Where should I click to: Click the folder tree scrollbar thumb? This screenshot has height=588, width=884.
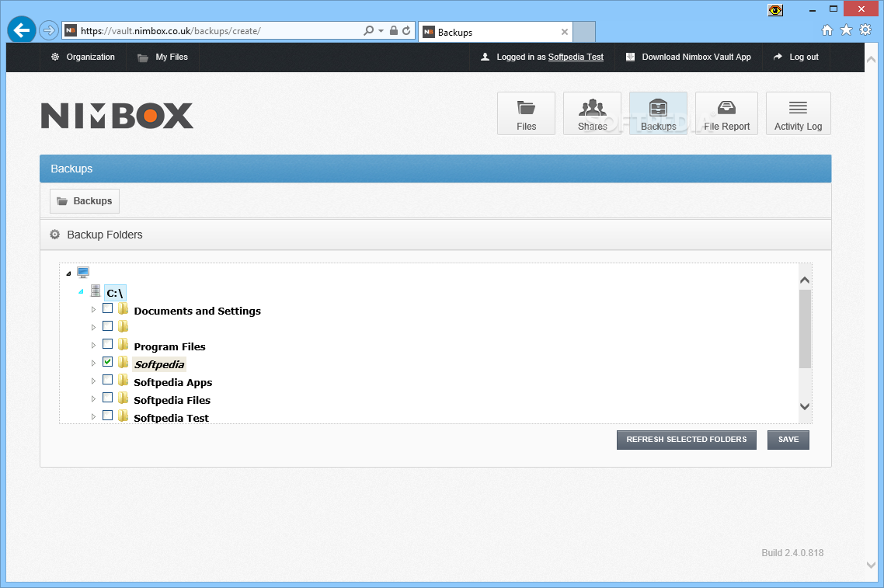coord(805,329)
